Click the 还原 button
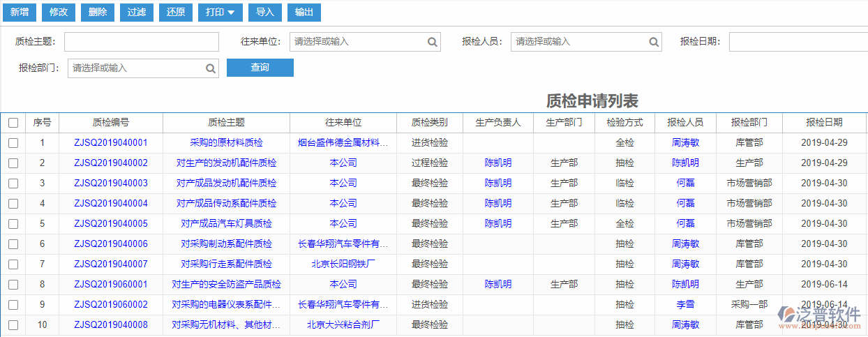Image resolution: width=868 pixels, height=337 pixels. (x=176, y=12)
